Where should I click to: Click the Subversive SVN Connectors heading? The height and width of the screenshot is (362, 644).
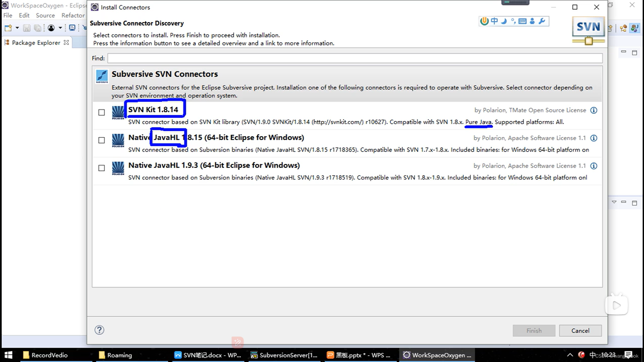pos(164,74)
